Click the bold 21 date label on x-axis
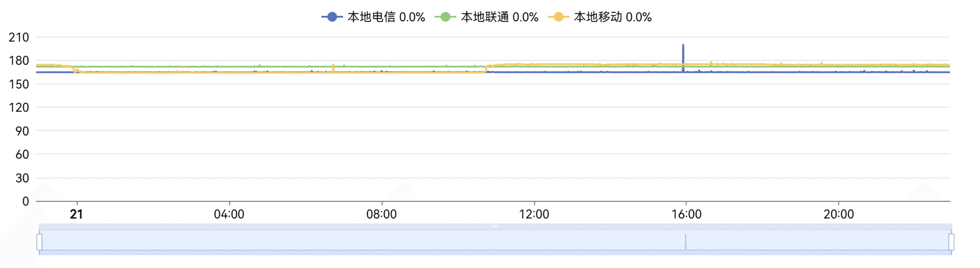The width and height of the screenshot is (980, 268). tap(77, 215)
